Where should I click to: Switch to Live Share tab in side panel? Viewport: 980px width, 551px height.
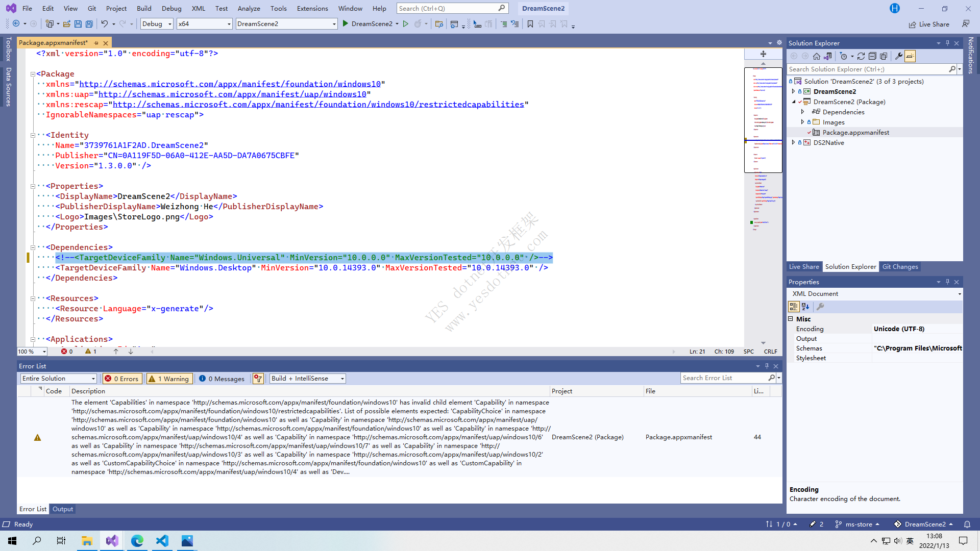pos(804,267)
